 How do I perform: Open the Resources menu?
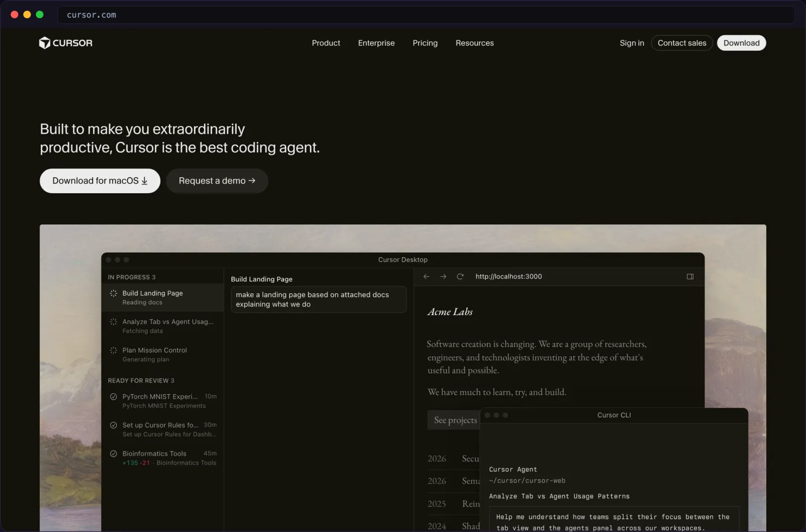tap(475, 43)
